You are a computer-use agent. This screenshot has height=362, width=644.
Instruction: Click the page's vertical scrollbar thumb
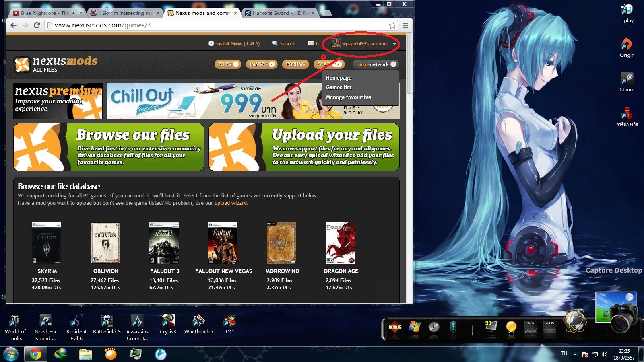click(410, 64)
